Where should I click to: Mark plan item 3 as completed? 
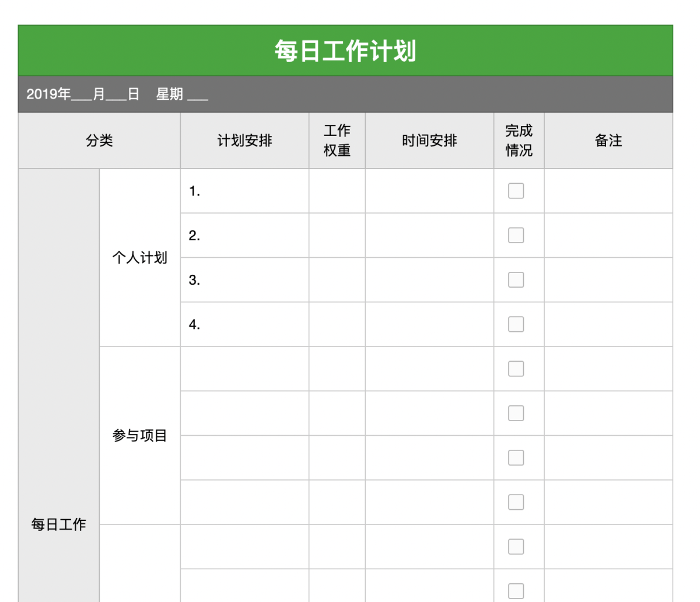[x=516, y=280]
